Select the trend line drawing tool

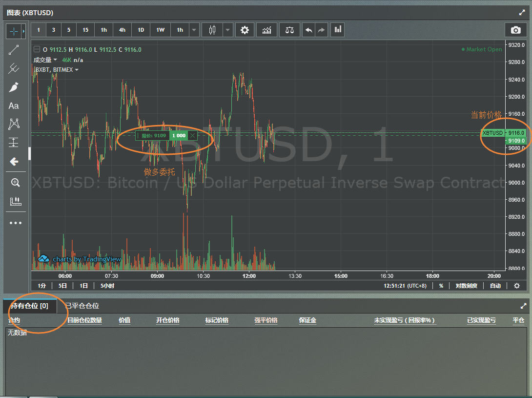click(14, 50)
